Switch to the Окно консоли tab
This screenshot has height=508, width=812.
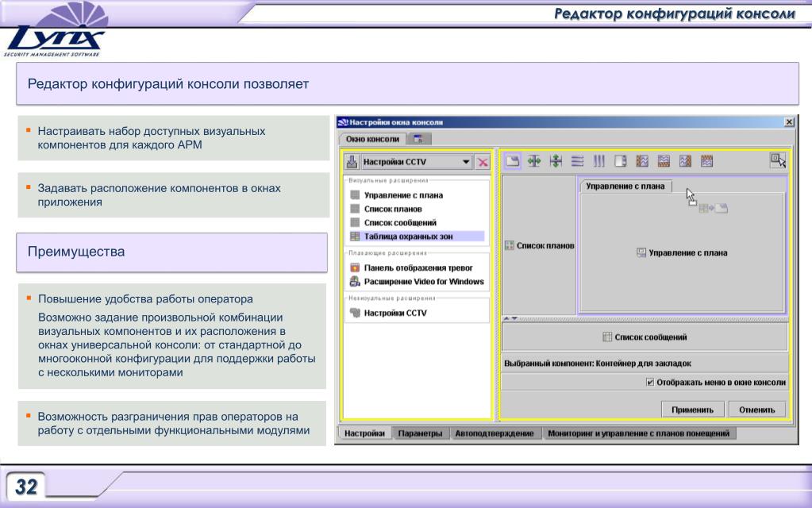tap(372, 139)
